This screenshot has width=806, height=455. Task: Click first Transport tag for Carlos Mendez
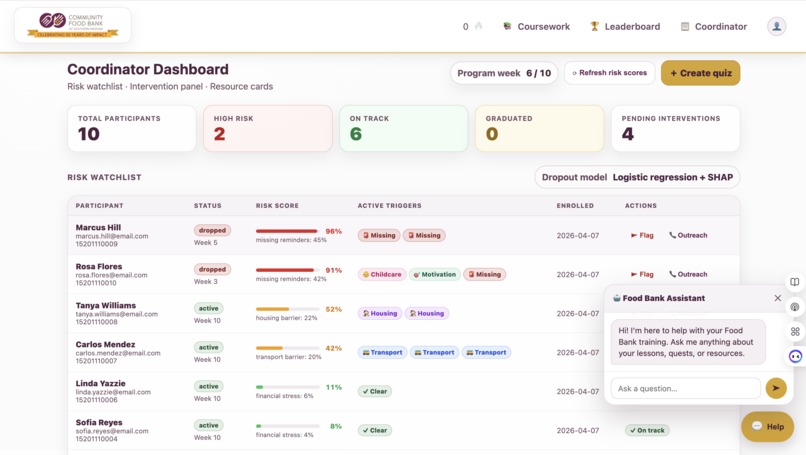tap(382, 353)
